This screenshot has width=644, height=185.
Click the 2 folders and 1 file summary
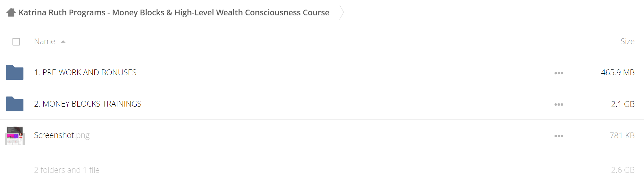coord(67,170)
